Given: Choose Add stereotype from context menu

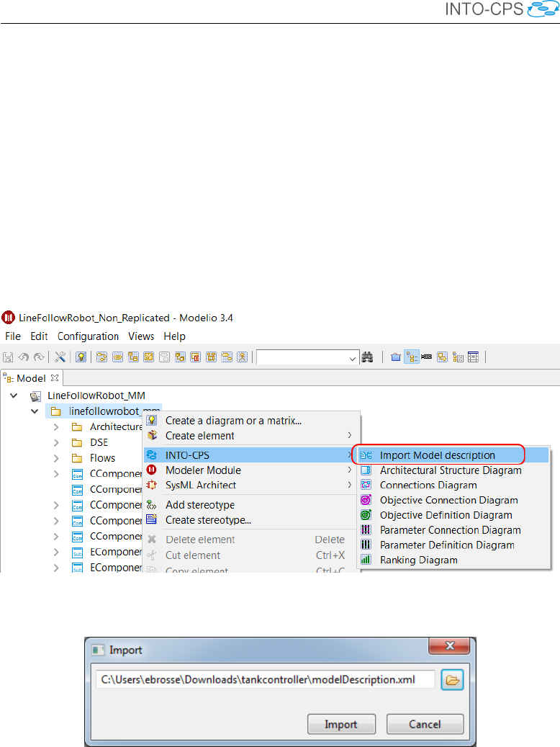Looking at the screenshot, I should click(x=200, y=505).
